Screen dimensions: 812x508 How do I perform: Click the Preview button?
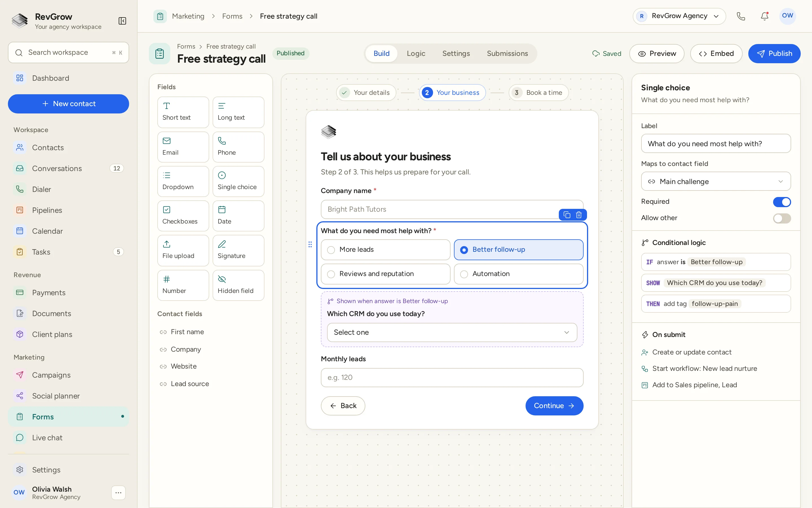657,53
